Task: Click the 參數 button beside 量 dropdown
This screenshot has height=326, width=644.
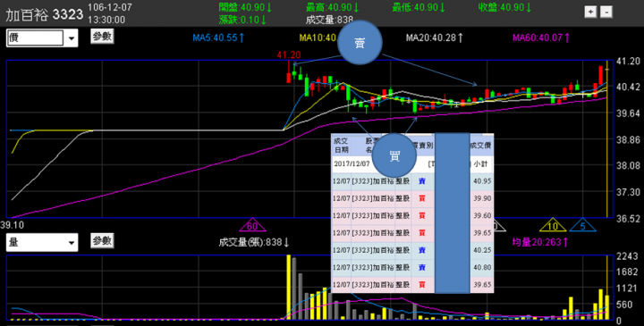Action: 102,241
